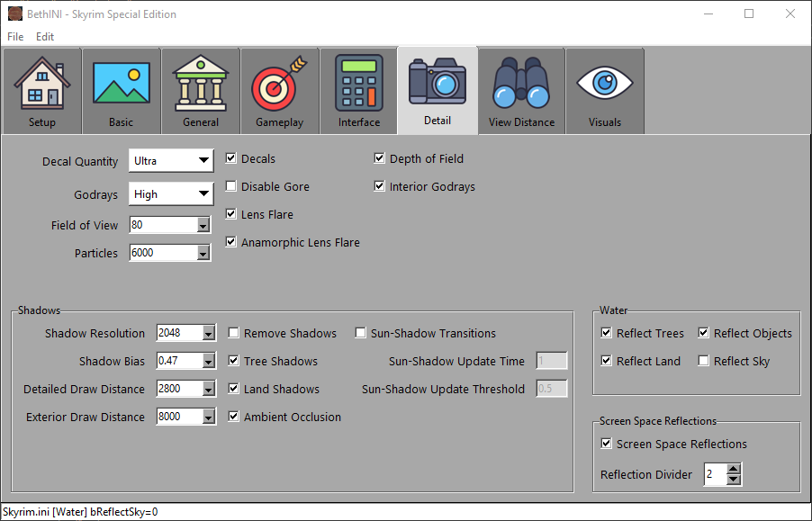Toggle the Decals checkbox
This screenshot has height=521, width=812.
tap(231, 158)
